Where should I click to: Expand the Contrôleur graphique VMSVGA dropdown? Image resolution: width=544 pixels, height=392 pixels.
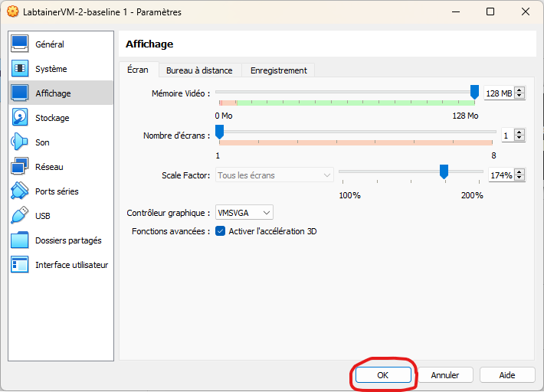244,213
